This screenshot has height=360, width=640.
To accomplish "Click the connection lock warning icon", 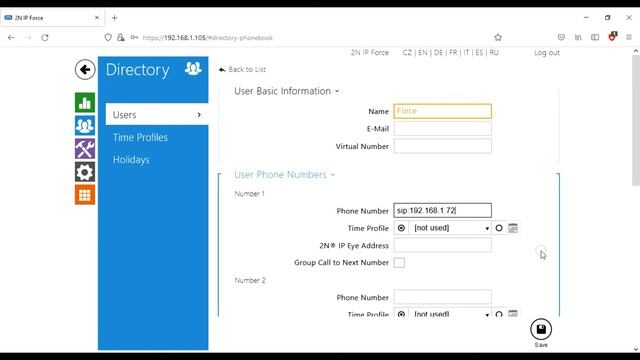I will 121,38.
